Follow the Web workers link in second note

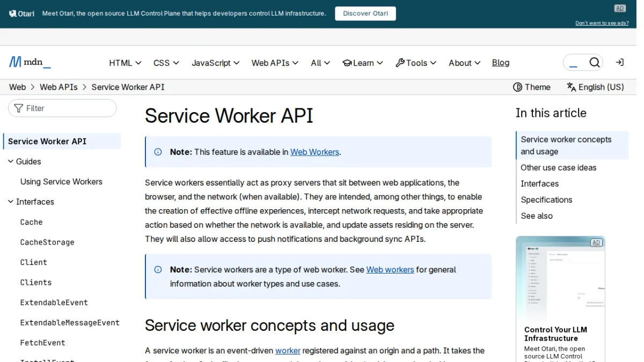[x=390, y=270]
